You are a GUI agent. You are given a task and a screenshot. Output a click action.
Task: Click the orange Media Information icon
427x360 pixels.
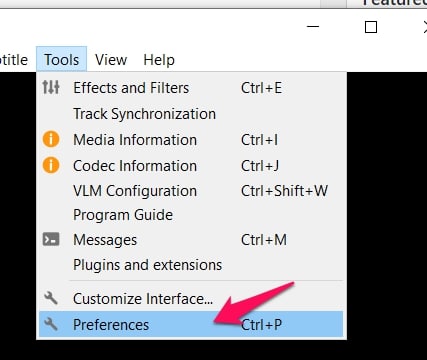(51, 139)
